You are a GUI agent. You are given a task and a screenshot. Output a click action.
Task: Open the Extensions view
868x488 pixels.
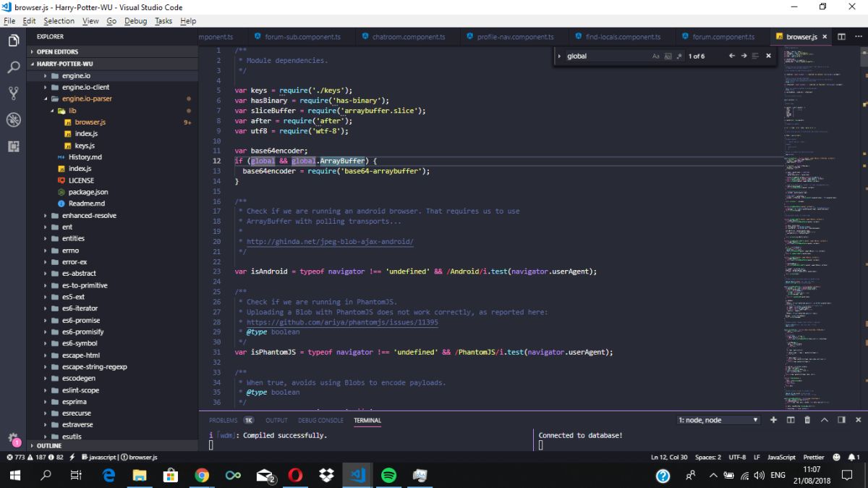[x=13, y=146]
